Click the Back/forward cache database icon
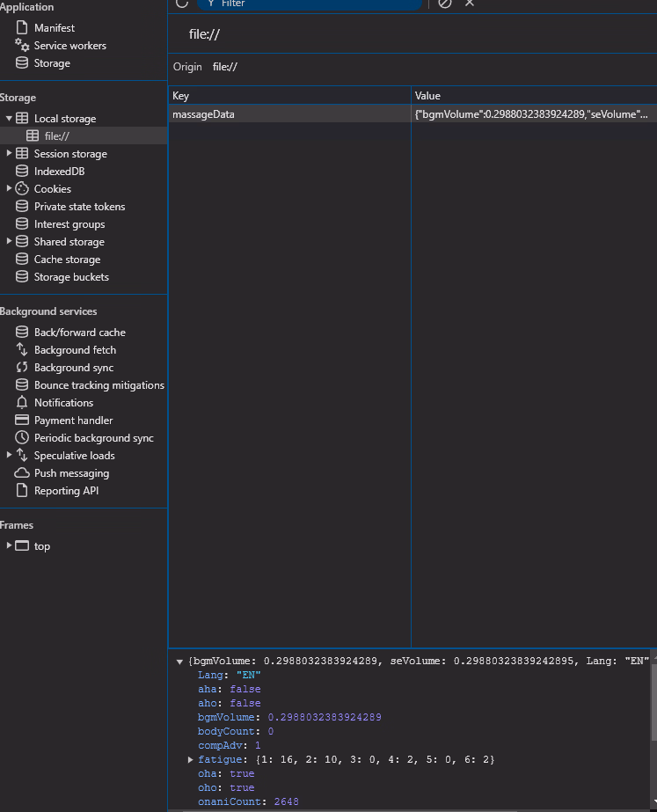Screen dimensions: 657x812 click(22, 332)
